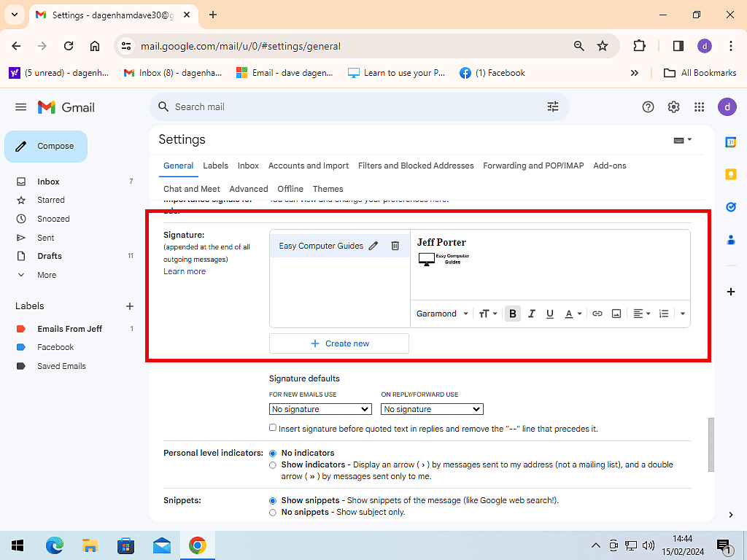747x560 pixels.
Task: Open the numbered list option
Action: (664, 314)
